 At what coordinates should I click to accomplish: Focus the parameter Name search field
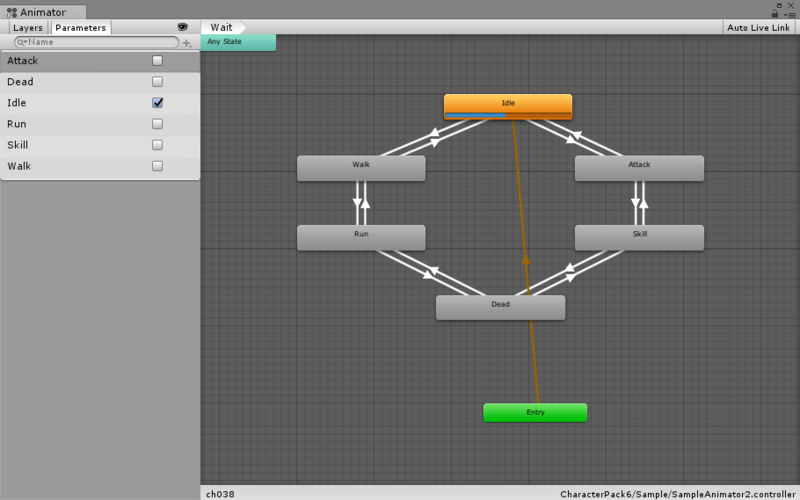click(96, 42)
